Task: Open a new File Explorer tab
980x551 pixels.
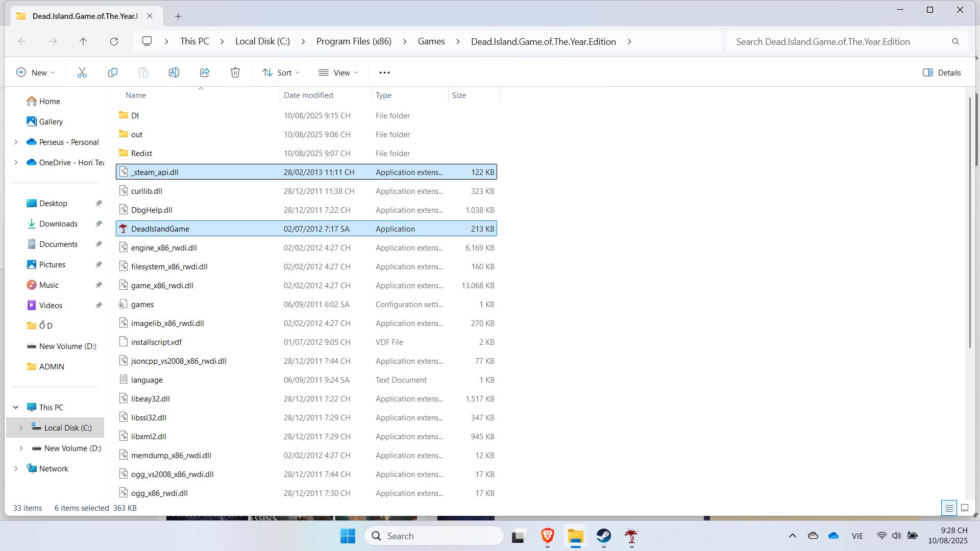Action: click(178, 16)
